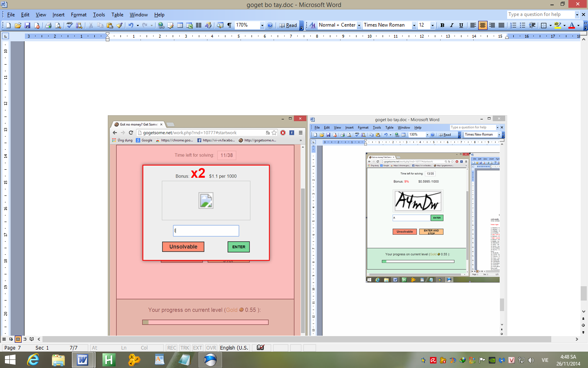The height and width of the screenshot is (368, 588).
Task: Toggle Bold formatting
Action: 442,25
